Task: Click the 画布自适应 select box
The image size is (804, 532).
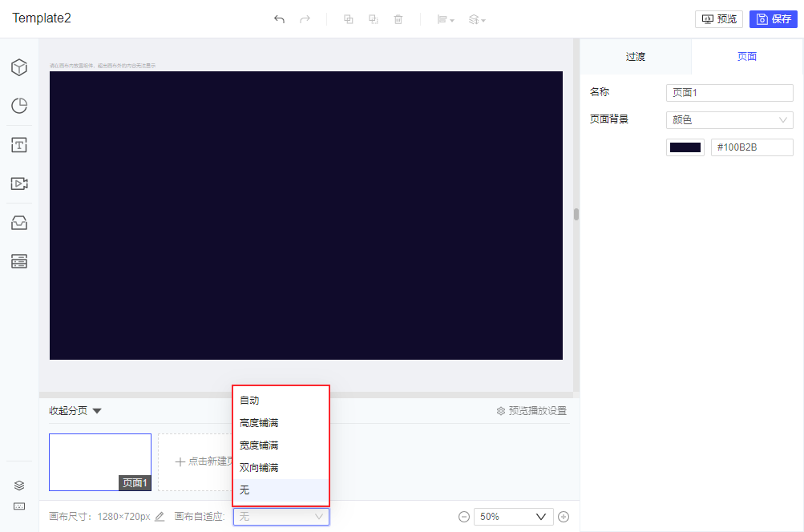Action: pos(281,517)
